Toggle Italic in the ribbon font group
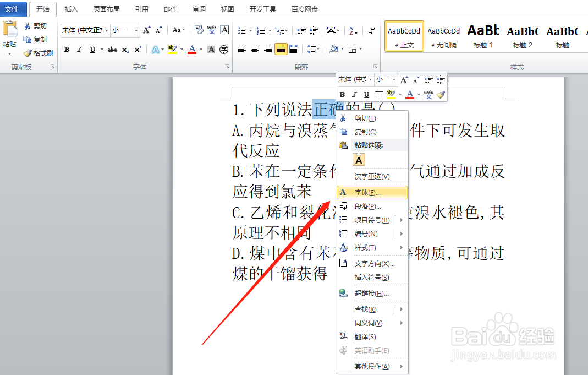Viewport: 588px width, 375px height. [79, 50]
